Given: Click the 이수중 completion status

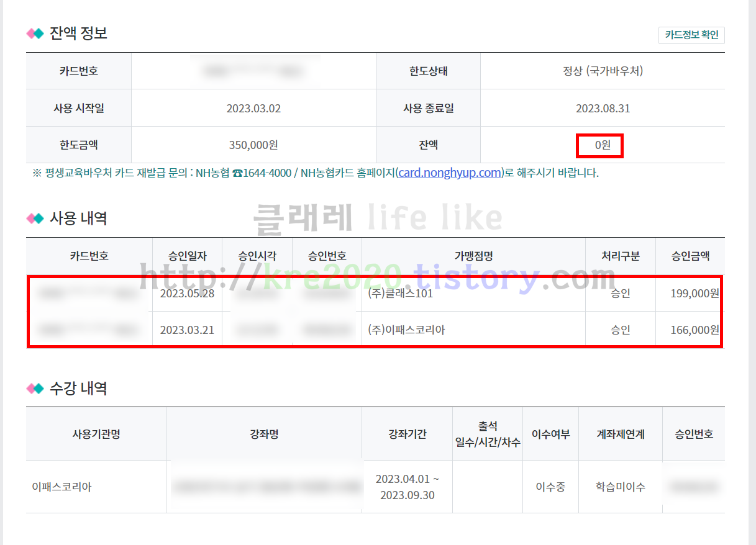Looking at the screenshot, I should tap(550, 487).
